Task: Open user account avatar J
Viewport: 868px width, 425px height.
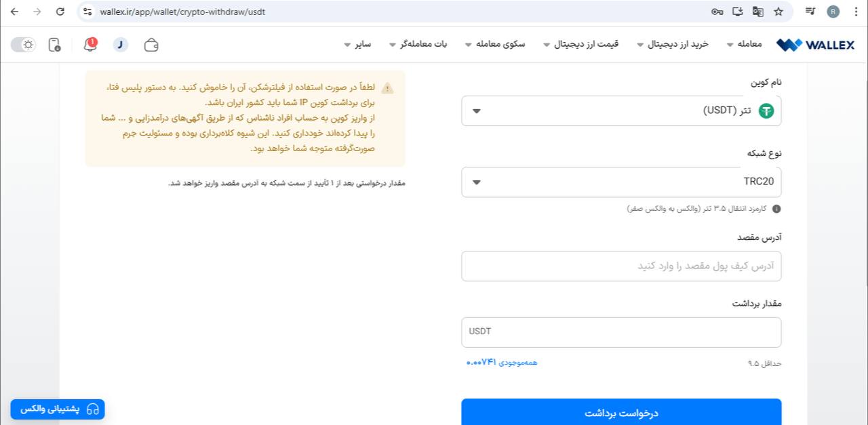Action: pos(120,45)
